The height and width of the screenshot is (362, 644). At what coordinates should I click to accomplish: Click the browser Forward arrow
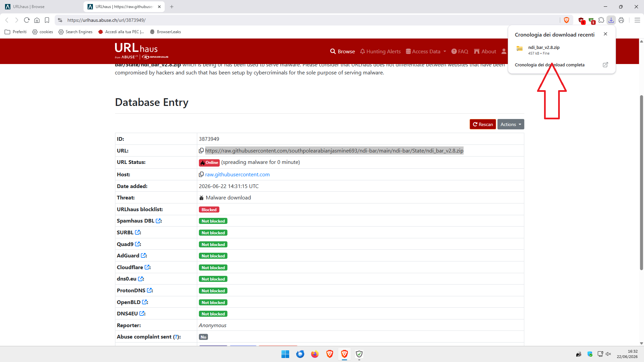(16, 20)
